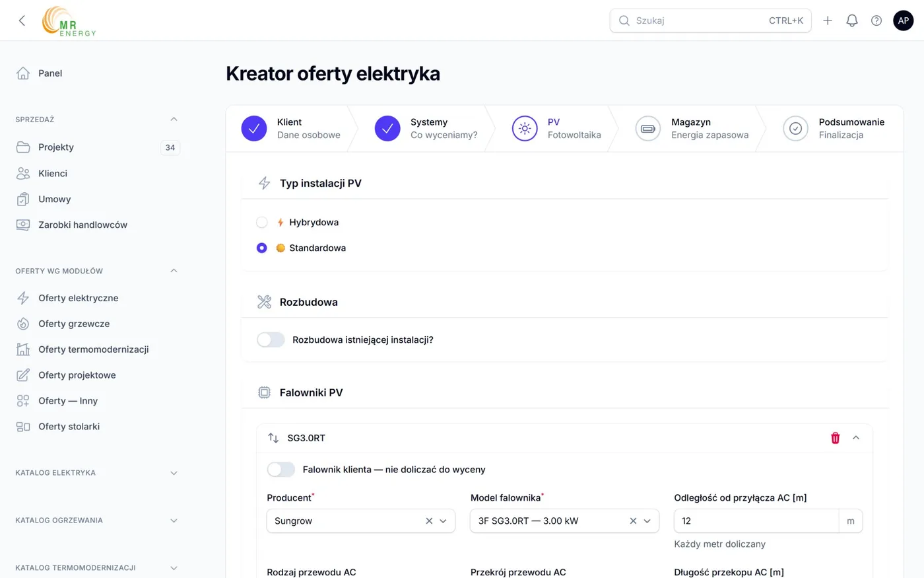This screenshot has height=578, width=924.
Task: Click the Oferty termomodernizacji building icon
Action: pyautogui.click(x=23, y=349)
